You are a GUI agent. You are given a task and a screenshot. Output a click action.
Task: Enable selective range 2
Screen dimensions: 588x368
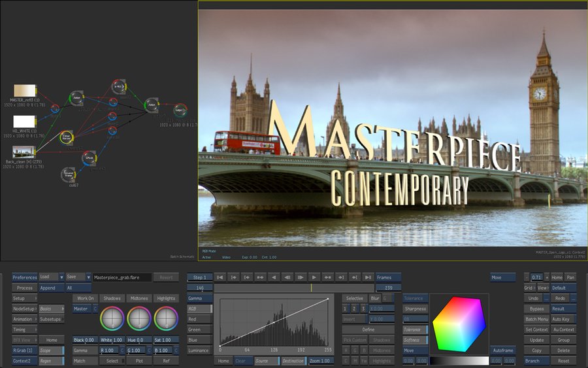pos(354,309)
